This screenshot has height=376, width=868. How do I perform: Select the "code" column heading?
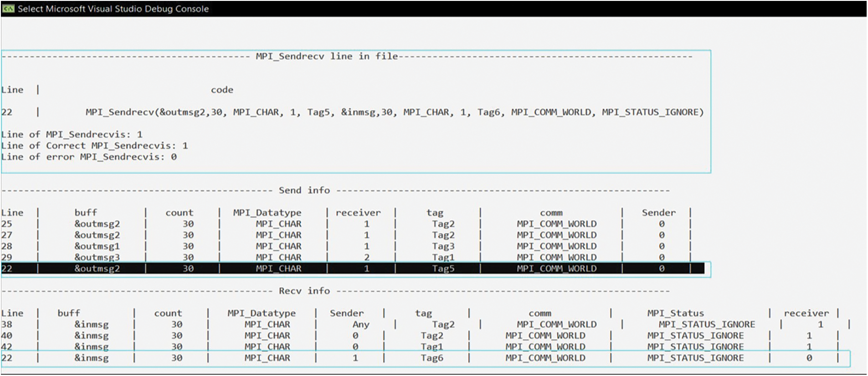point(222,90)
